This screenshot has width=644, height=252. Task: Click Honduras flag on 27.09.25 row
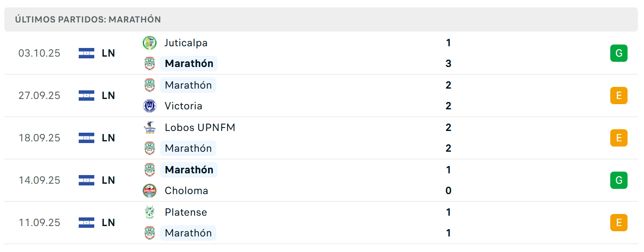coord(87,96)
